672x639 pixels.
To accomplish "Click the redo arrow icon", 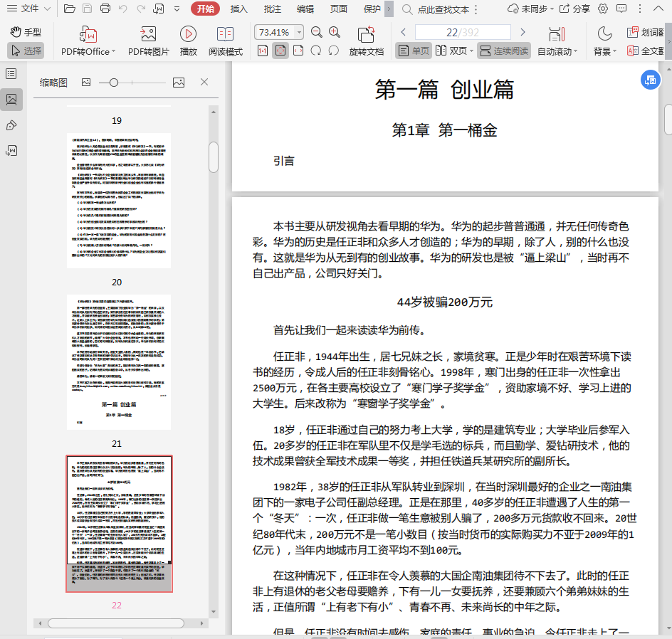I will (x=140, y=9).
